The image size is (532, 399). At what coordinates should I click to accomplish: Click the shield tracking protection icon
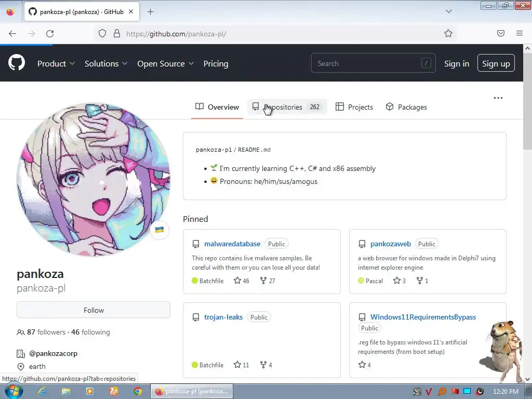click(x=102, y=33)
